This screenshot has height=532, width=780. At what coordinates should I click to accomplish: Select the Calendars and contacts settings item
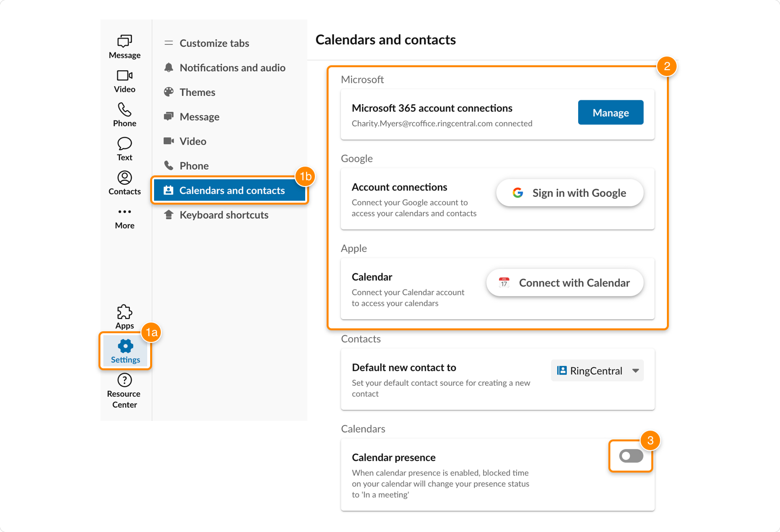click(x=230, y=190)
